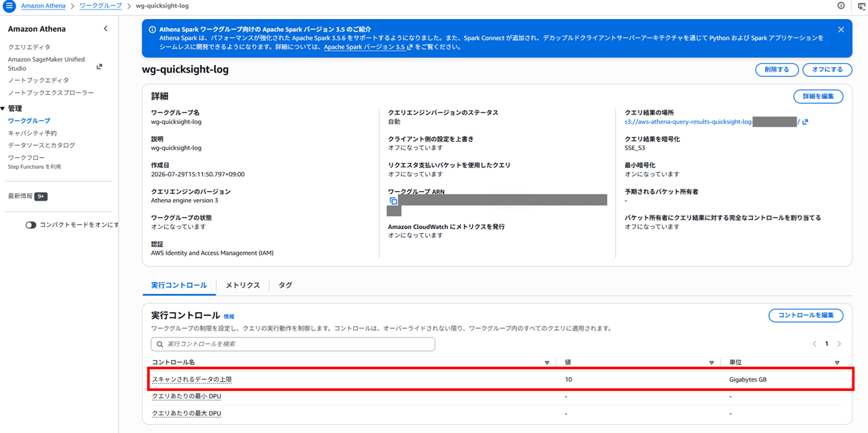Copy the workgroup ARN
Screen dimensions: 868x433
(x=393, y=201)
